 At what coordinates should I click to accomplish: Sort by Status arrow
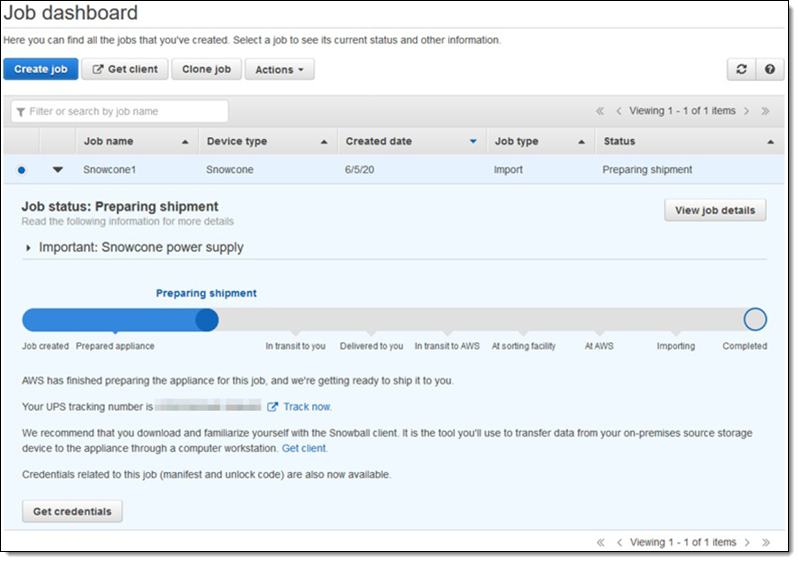(x=770, y=142)
